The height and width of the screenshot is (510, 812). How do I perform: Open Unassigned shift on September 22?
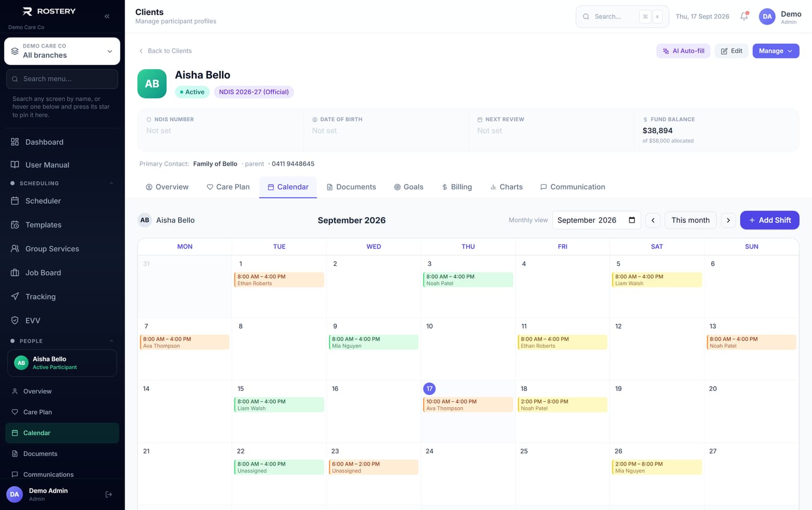pos(279,467)
